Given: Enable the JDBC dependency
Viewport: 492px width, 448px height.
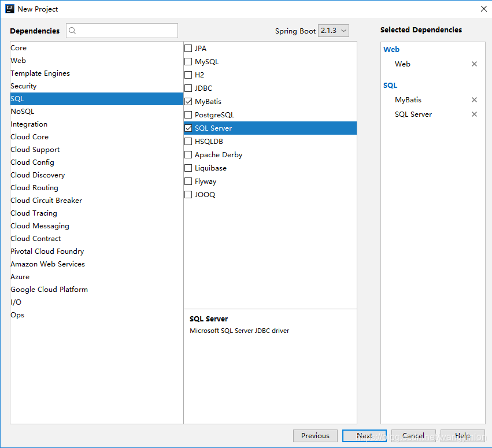Looking at the screenshot, I should [x=188, y=88].
